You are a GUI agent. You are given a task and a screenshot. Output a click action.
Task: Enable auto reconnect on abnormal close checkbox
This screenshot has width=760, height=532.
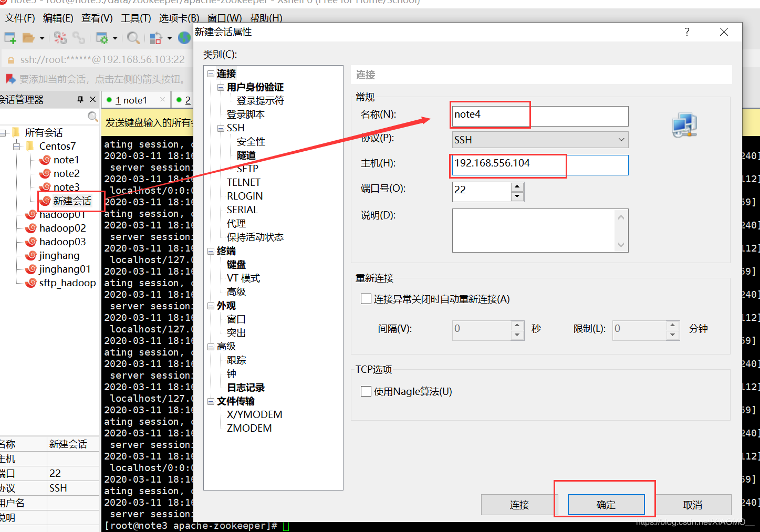(x=366, y=299)
